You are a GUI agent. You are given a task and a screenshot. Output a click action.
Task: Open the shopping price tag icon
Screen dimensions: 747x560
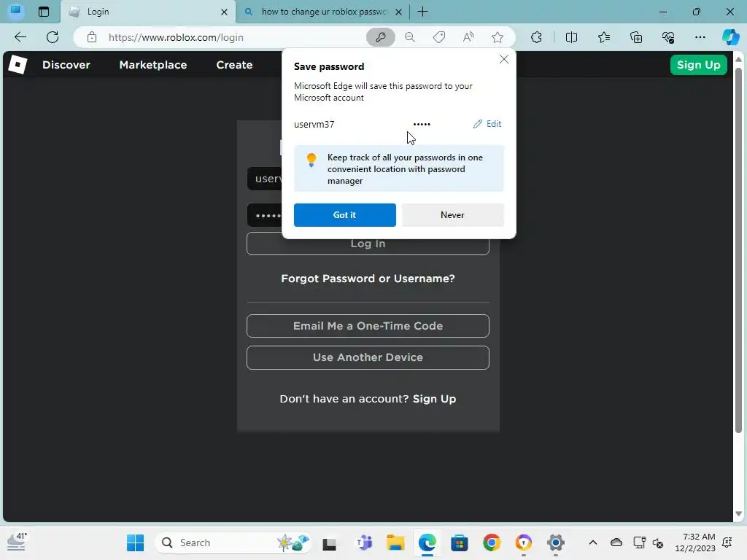coord(439,37)
